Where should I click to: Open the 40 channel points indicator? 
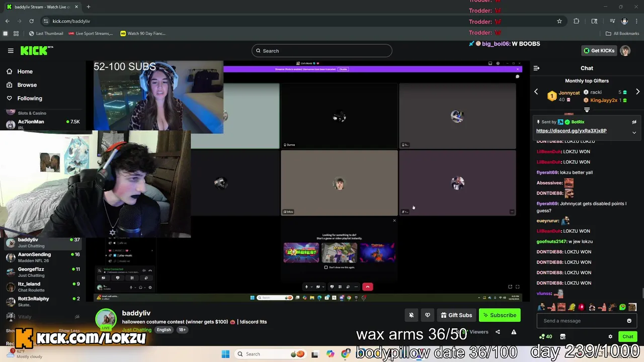545,336
